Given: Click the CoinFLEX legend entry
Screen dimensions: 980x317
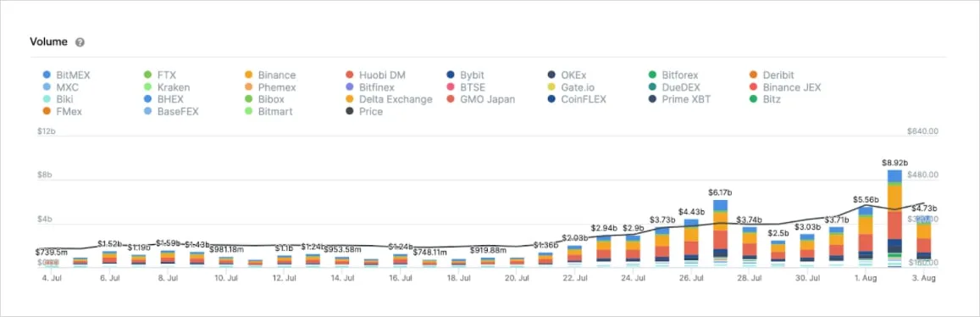Looking at the screenshot, I should pos(577,99).
